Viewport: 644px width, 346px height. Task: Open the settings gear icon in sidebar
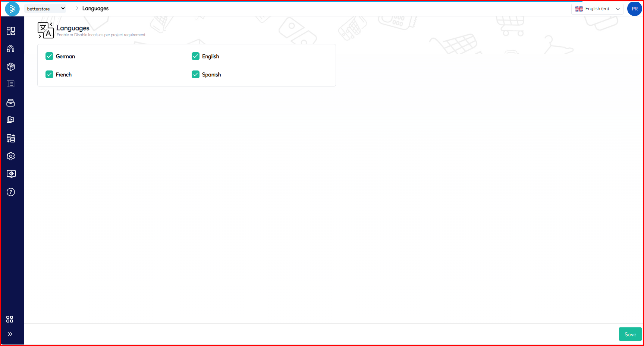coord(11,156)
